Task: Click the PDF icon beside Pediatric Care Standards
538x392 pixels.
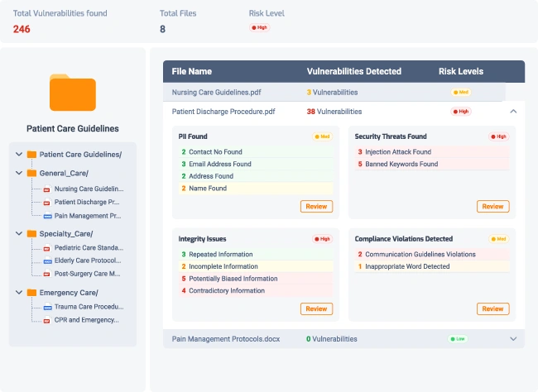Action: [46, 248]
